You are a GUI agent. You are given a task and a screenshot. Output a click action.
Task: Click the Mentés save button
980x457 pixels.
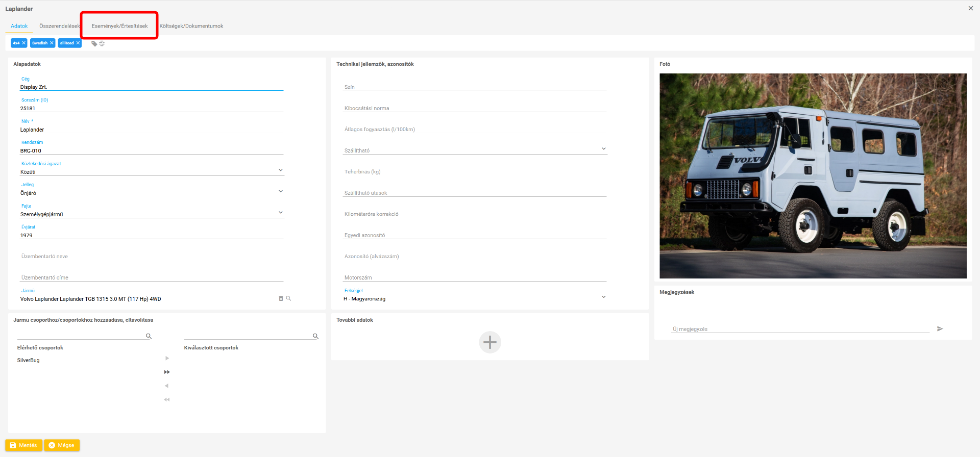click(23, 445)
